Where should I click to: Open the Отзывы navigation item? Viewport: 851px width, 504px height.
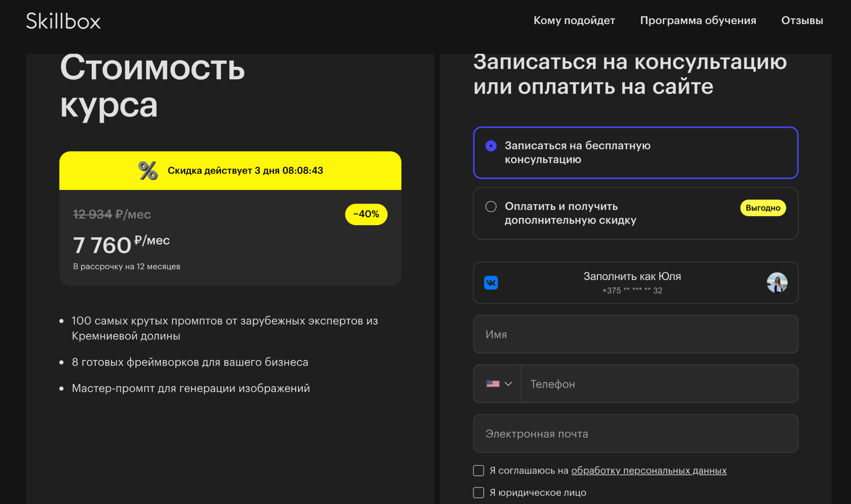point(802,20)
